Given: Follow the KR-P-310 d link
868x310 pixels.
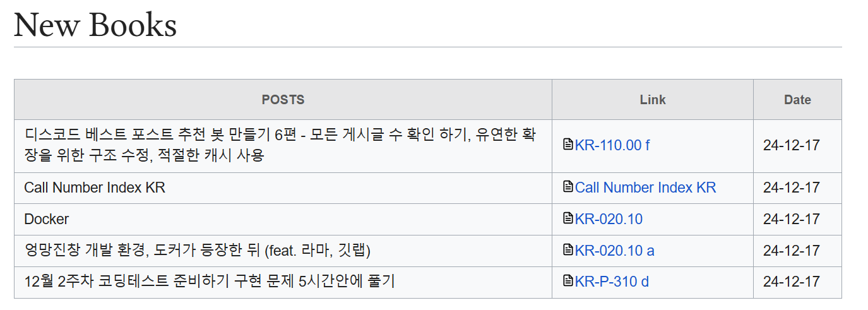Looking at the screenshot, I should pyautogui.click(x=612, y=282).
